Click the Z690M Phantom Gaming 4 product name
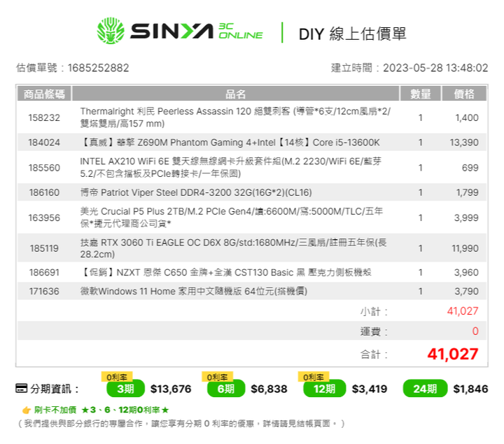Screen dimensions: 504x444 click(x=230, y=142)
